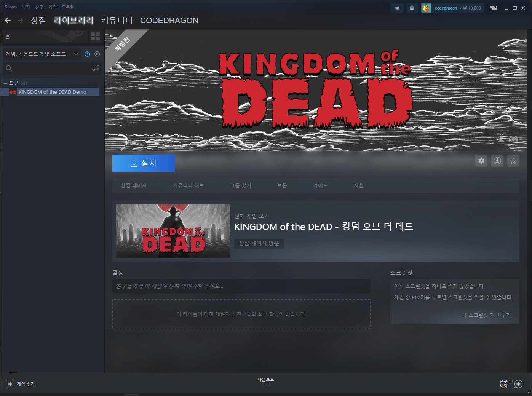
Task: Show ready-to-play games icon
Action: click(x=97, y=54)
